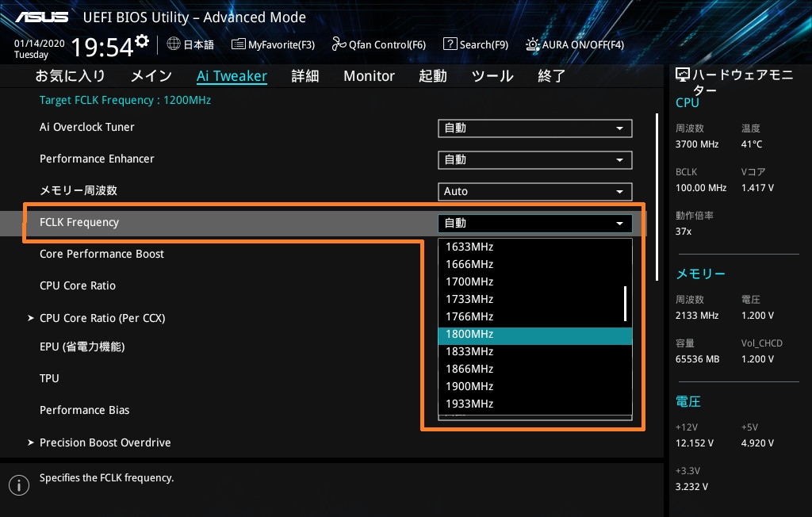Image resolution: width=812 pixels, height=517 pixels.
Task: Click Target FCLK Frequency : 1200MHz text
Action: tap(125, 100)
